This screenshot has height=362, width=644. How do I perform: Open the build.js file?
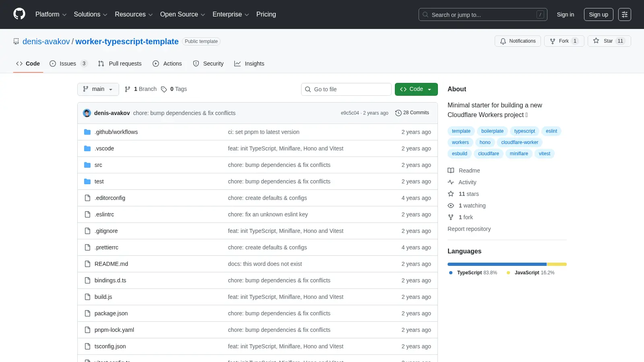pos(103,297)
